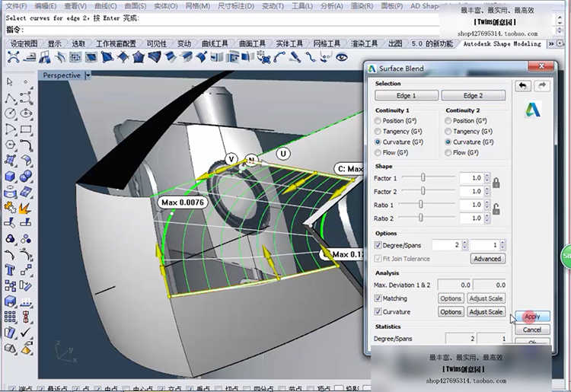Open the Perspective viewport dropdown arrow

[x=88, y=75]
